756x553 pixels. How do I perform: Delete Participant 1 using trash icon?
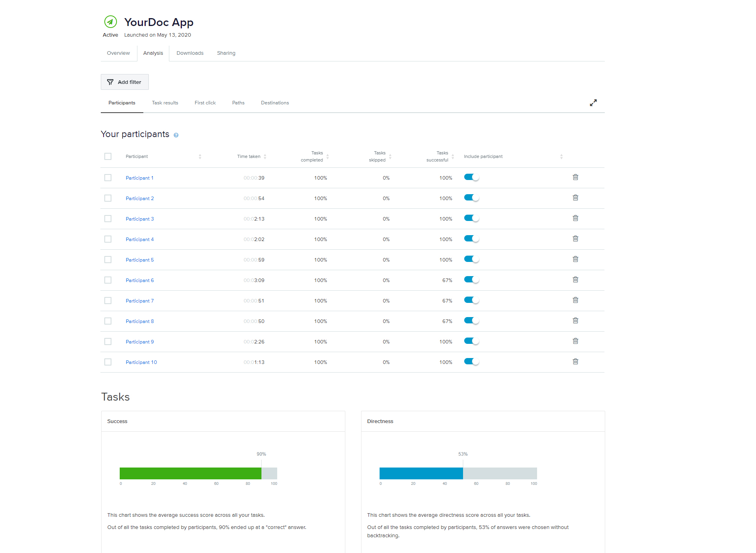[x=575, y=177]
